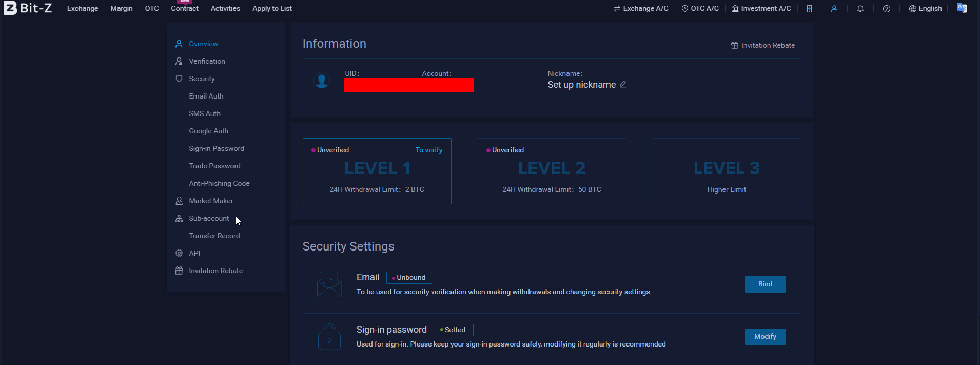Screen dimensions: 980x365
Task: Open Anti-Phishing Code settings
Action: (219, 183)
